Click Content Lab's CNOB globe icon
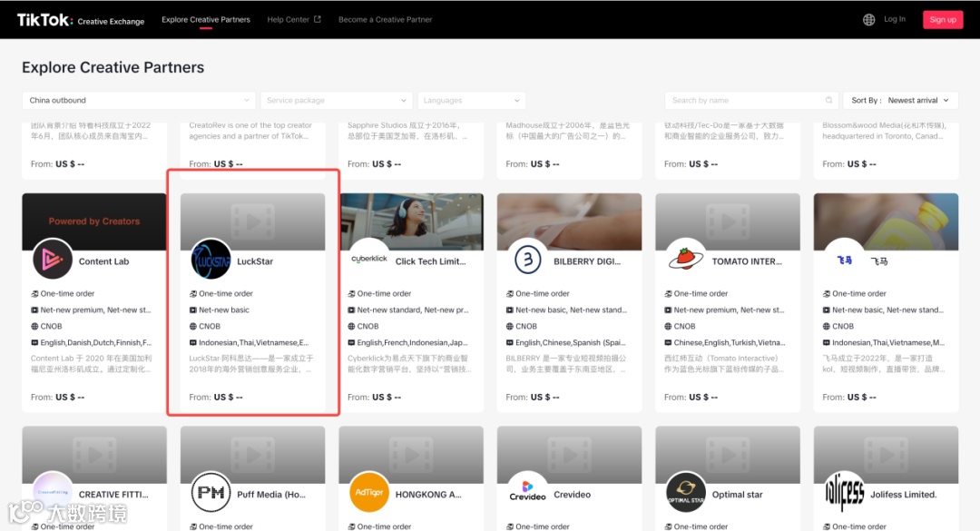Image resolution: width=980 pixels, height=531 pixels. 34,326
